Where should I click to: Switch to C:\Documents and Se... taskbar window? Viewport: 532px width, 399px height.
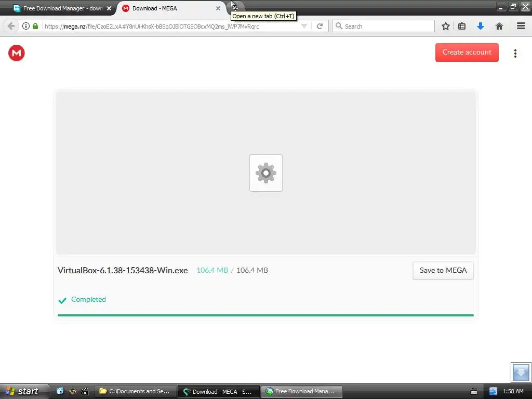(135, 392)
